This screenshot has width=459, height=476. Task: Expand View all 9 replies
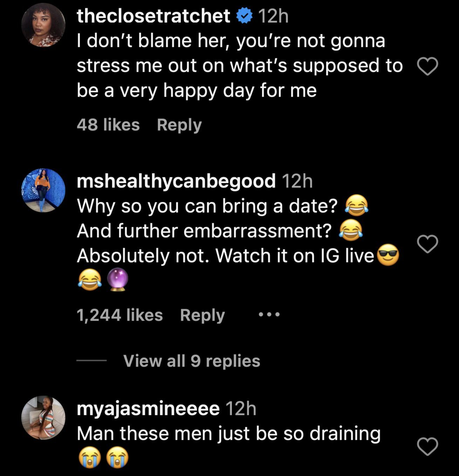coord(192,361)
